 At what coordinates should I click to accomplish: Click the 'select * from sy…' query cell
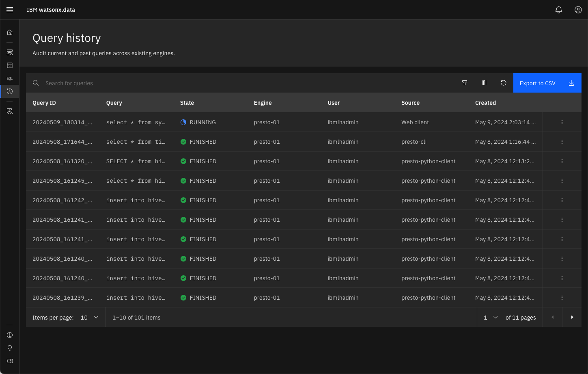[x=136, y=122]
